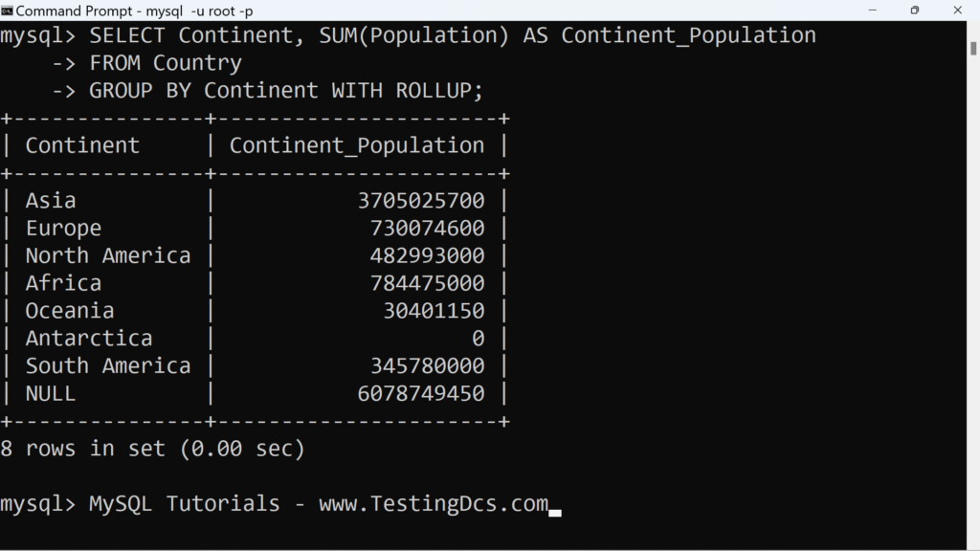980x551 pixels.
Task: Click the www.TestingDcs.com text
Action: point(434,503)
